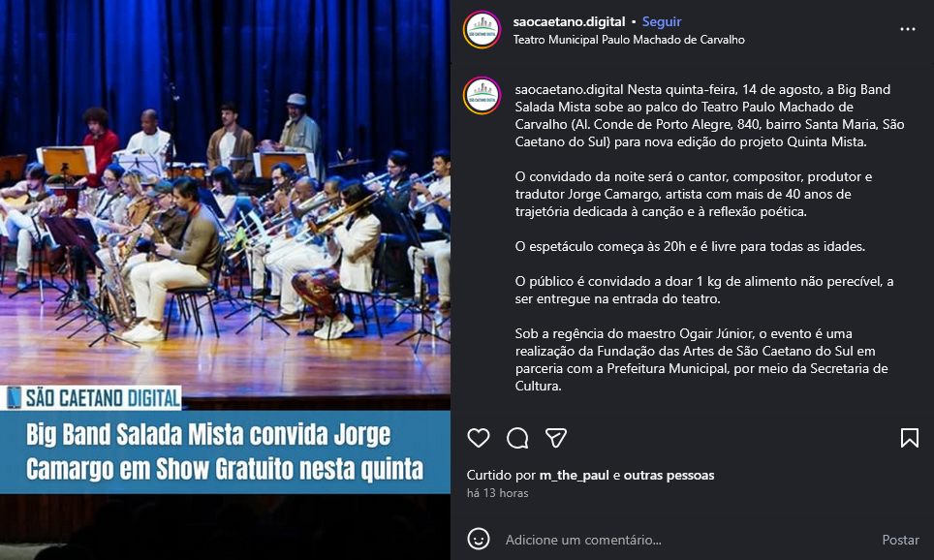Viewport: 934px width, 560px height.
Task: Click the avatar beside the caption text
Action: [x=482, y=95]
